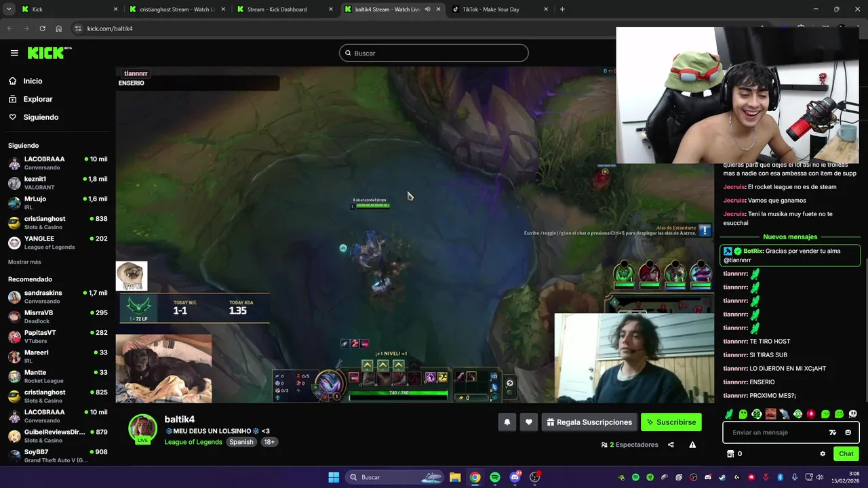Click the KICK logo

[x=50, y=53]
